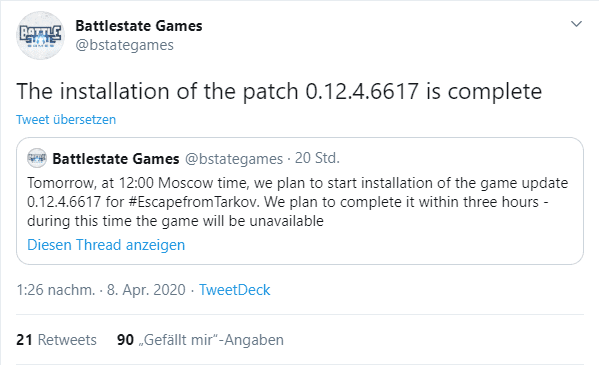The width and height of the screenshot is (599, 365).
Task: Open the TweetDeck source link
Action: (235, 290)
